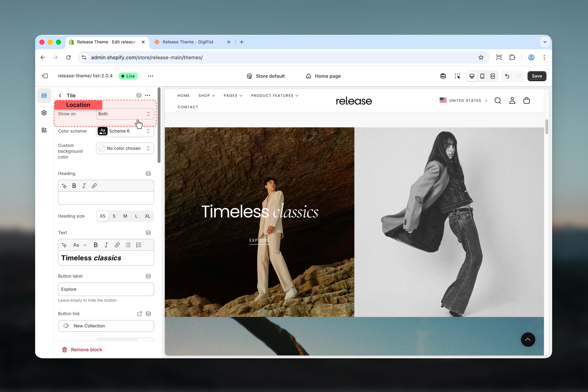Apply bold in the Heading editor
The width and height of the screenshot is (588, 392).
pos(74,186)
